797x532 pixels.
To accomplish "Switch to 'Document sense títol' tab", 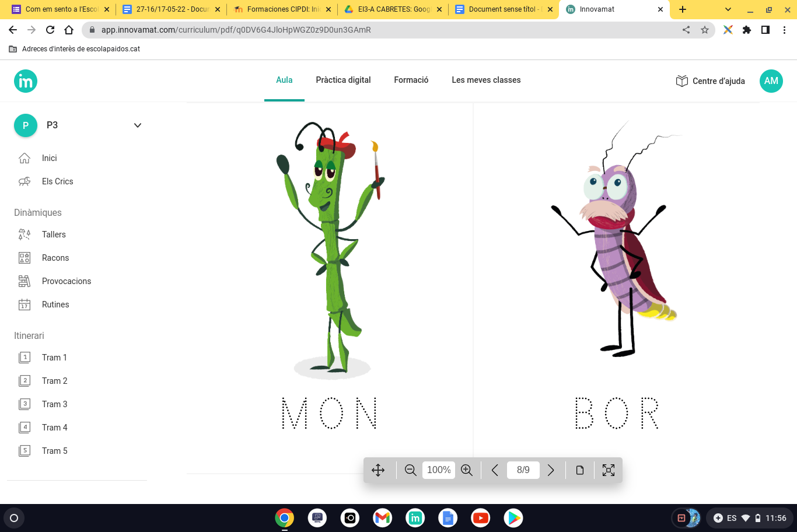I will pos(504,9).
